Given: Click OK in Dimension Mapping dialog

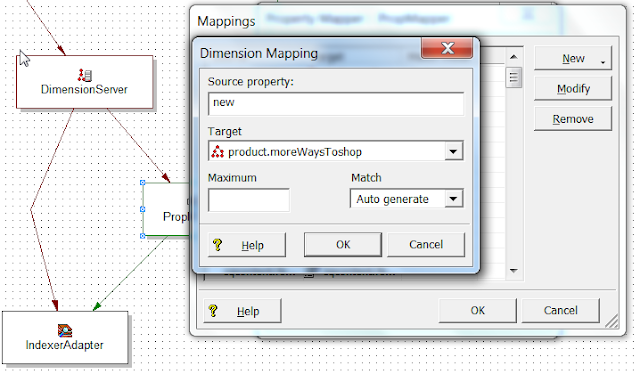Looking at the screenshot, I should 343,245.
